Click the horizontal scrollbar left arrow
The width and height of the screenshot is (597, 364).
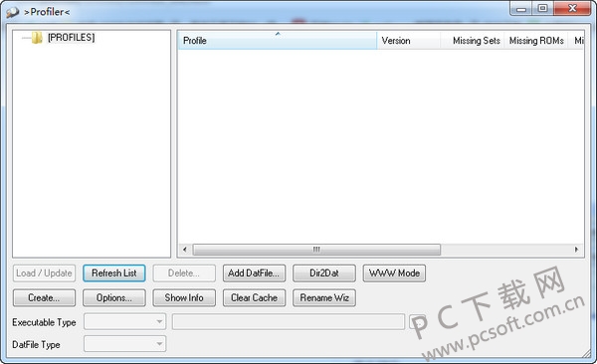185,250
